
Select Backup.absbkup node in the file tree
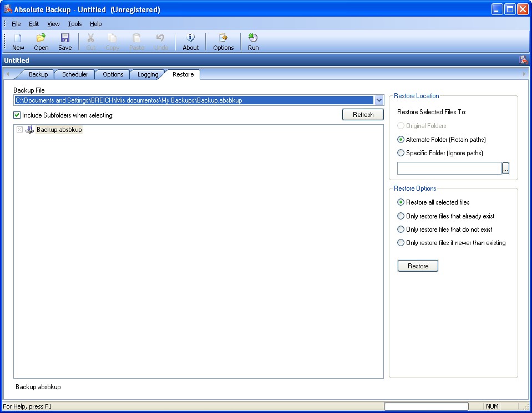pos(59,130)
